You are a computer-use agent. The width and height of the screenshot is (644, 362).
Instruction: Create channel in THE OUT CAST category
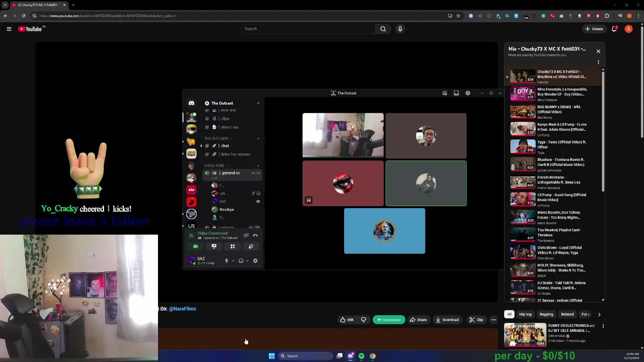pos(259,138)
